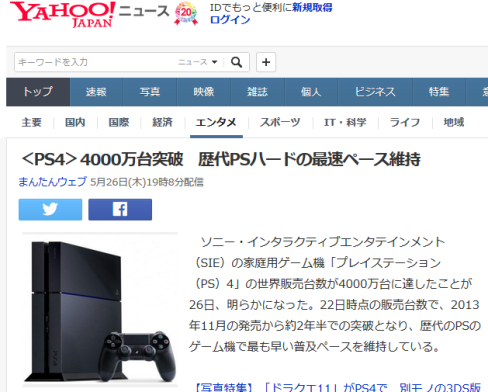Image resolution: width=488 pixels, height=392 pixels.
Task: Open the 映像 tab
Action: click(204, 92)
